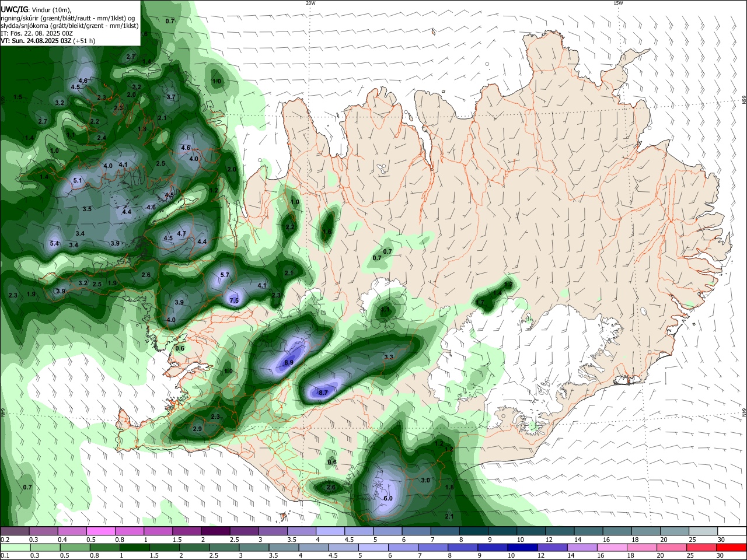Click the '2.4' precipitation value
Image resolution: width=747 pixels, height=560 pixels.
click(102, 138)
